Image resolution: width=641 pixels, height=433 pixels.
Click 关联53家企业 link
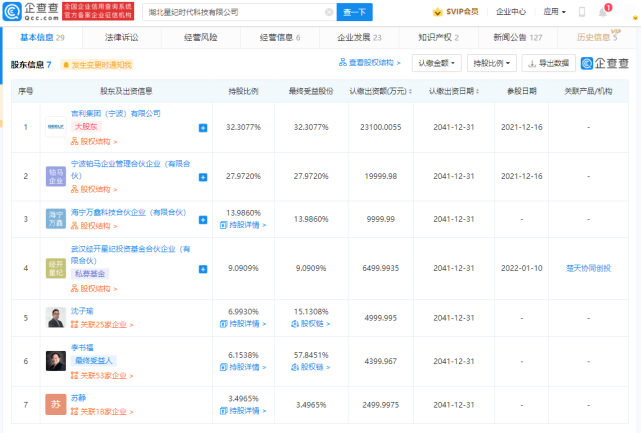point(102,375)
